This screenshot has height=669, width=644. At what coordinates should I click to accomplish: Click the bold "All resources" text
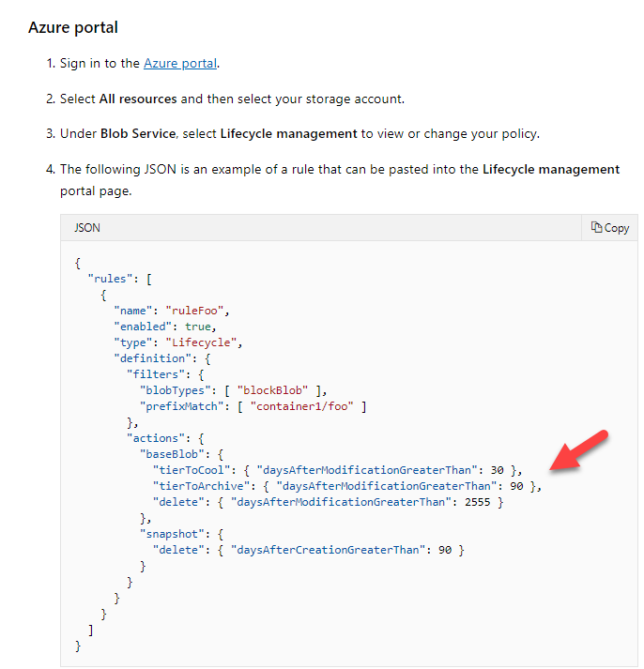[x=138, y=99]
